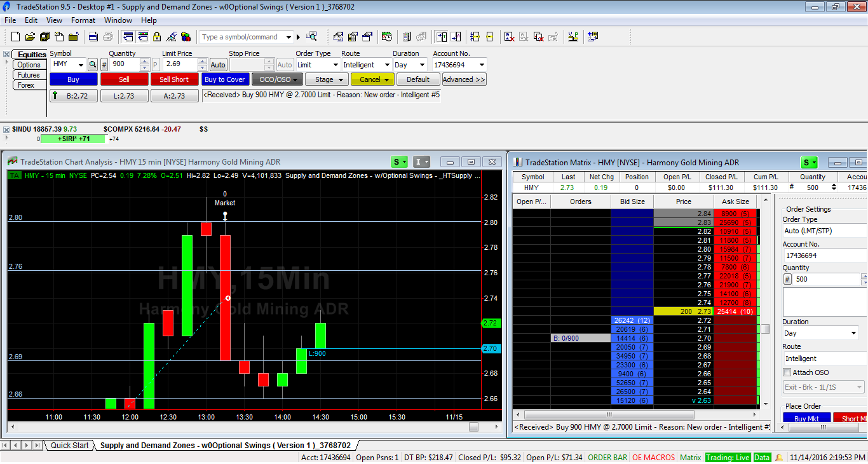Click the symbol lookup magnifier icon

tap(93, 65)
